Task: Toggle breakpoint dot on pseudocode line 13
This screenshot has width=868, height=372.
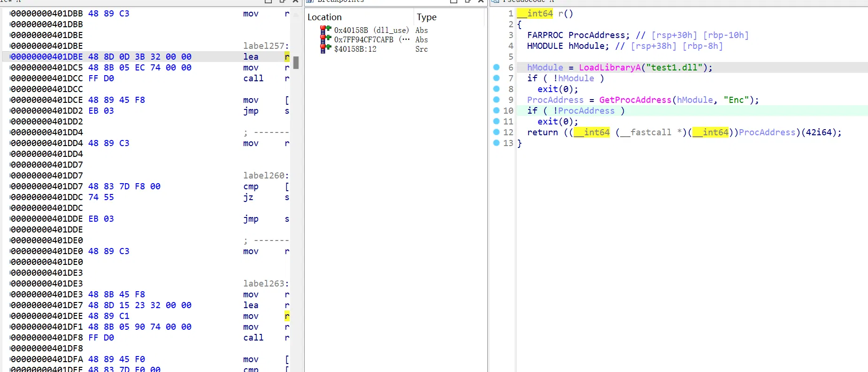Action: (x=496, y=143)
